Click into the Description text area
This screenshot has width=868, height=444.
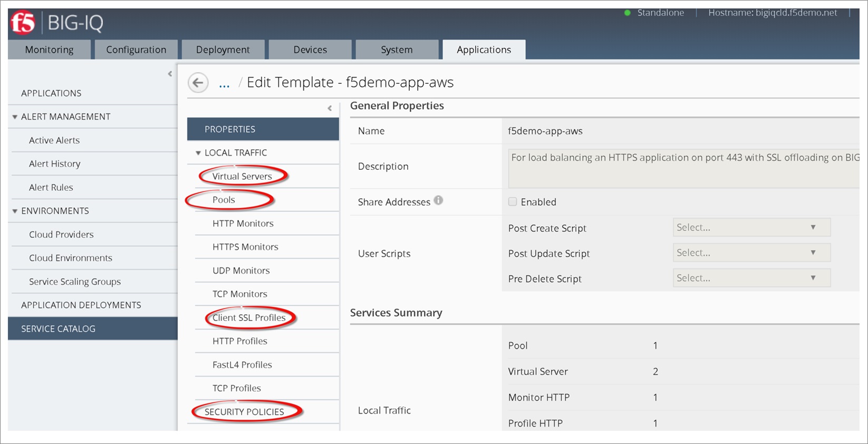pyautogui.click(x=683, y=168)
